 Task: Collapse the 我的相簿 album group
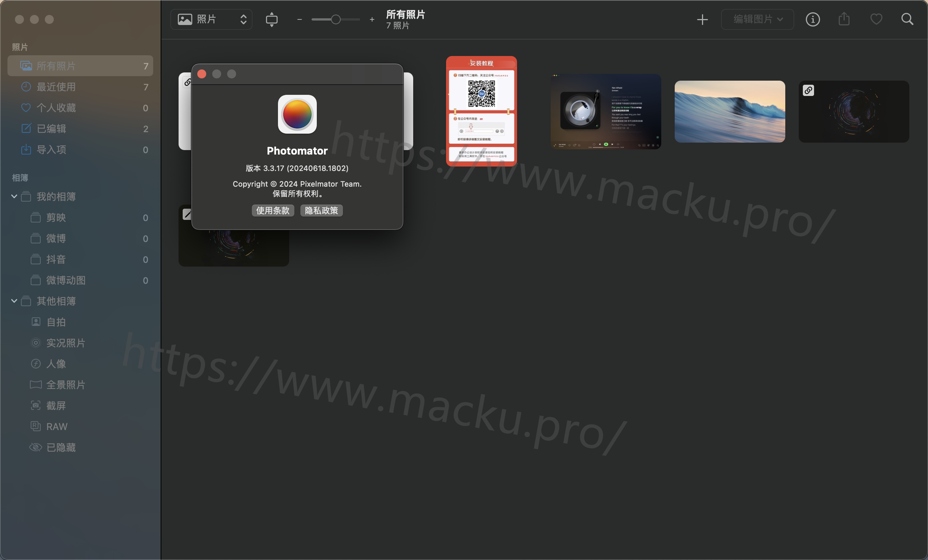(x=14, y=196)
